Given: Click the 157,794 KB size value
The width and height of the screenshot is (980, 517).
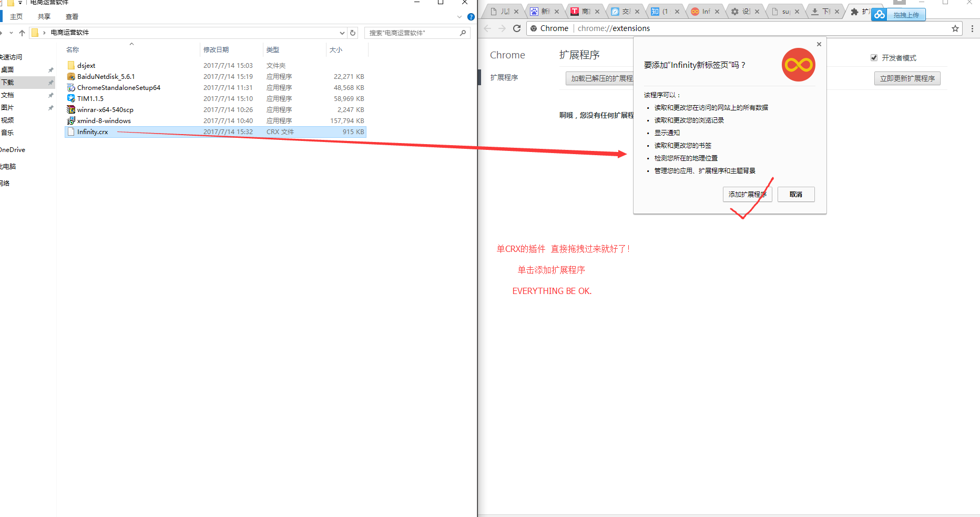Looking at the screenshot, I should tap(347, 120).
